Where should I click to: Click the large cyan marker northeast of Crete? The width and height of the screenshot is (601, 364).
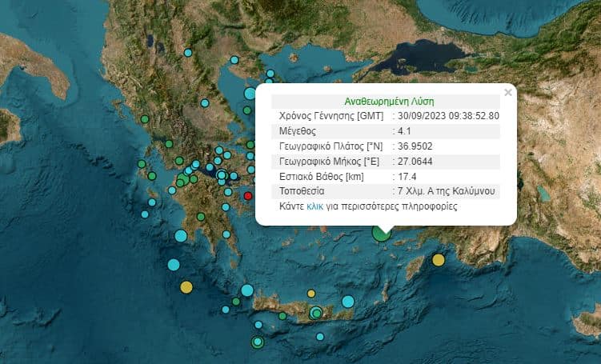pos(348,302)
